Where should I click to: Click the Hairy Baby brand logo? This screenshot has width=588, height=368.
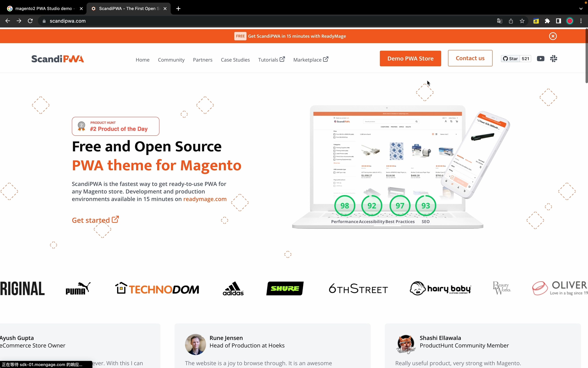pos(440,288)
